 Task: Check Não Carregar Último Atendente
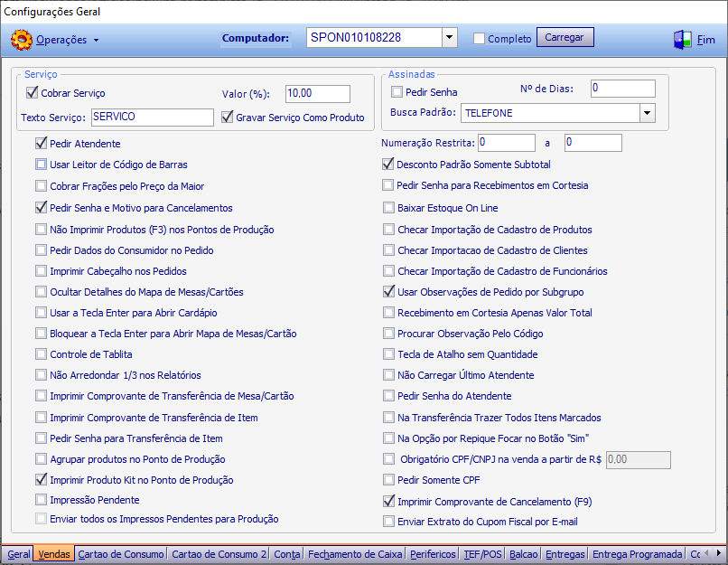[x=388, y=375]
